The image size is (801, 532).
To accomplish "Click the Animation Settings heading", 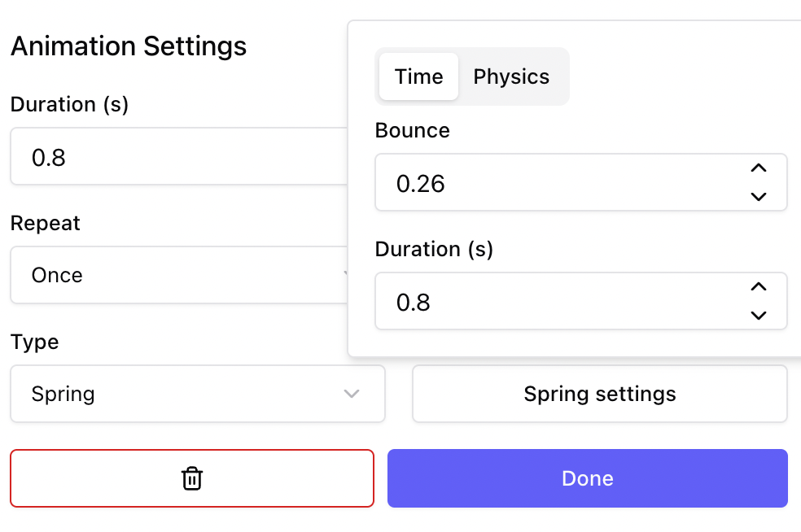I will pyautogui.click(x=129, y=46).
